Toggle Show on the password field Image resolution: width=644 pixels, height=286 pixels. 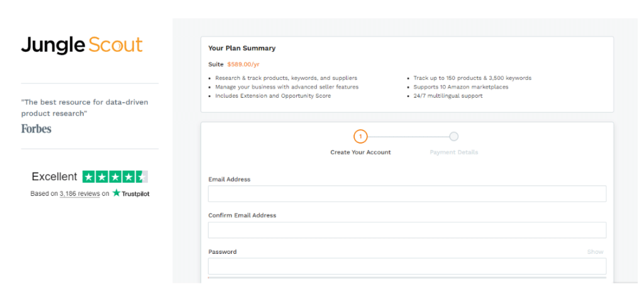pyautogui.click(x=595, y=252)
